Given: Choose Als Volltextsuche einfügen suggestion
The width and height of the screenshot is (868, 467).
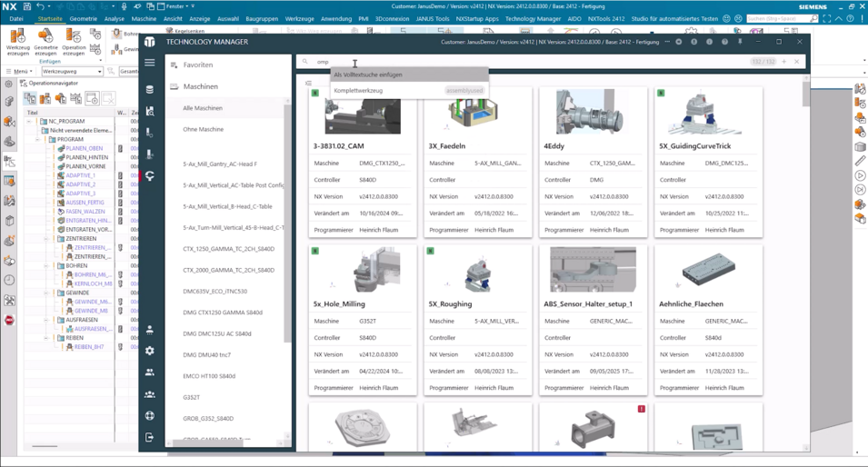Looking at the screenshot, I should point(409,75).
